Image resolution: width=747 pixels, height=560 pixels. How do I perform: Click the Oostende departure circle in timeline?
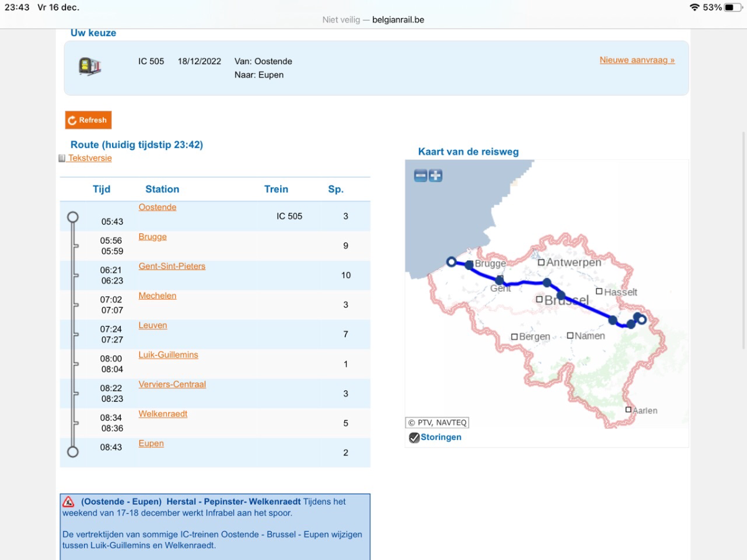point(73,217)
